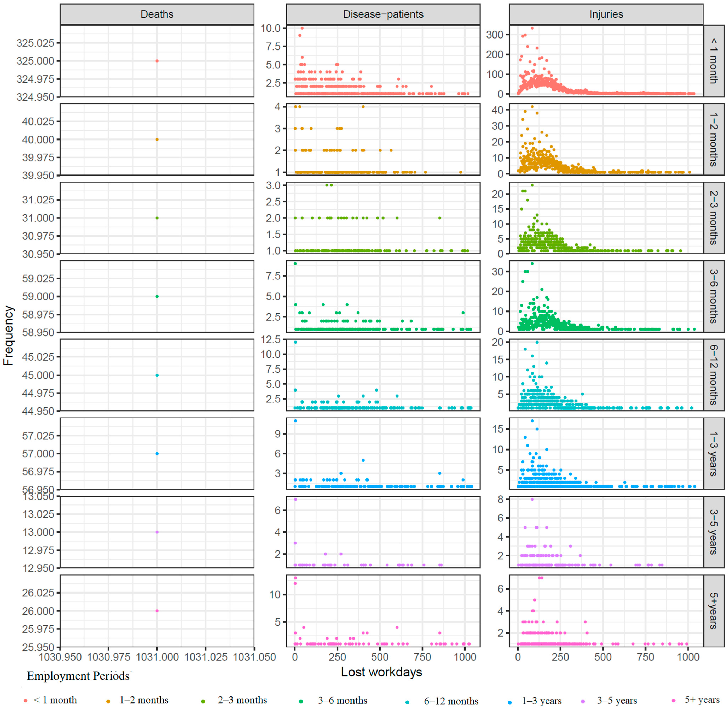The height and width of the screenshot is (709, 728).
Task: Click the '2–3 months' legend label
Action: (x=242, y=700)
